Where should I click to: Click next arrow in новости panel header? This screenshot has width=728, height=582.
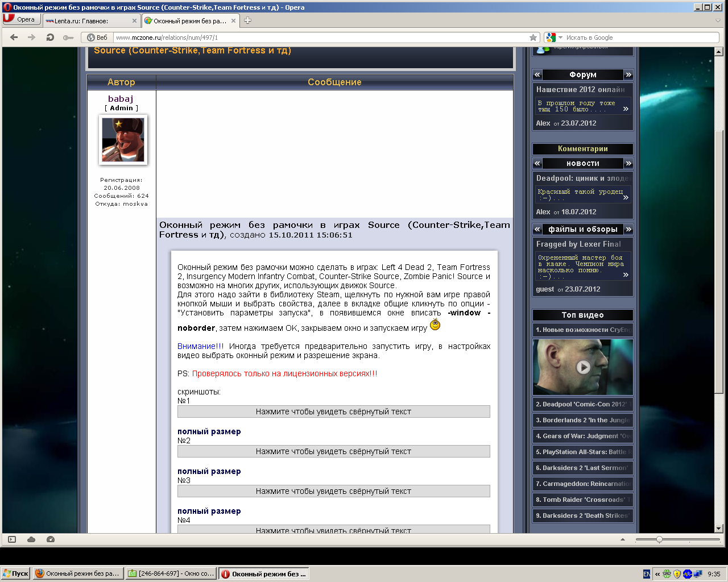pos(628,163)
